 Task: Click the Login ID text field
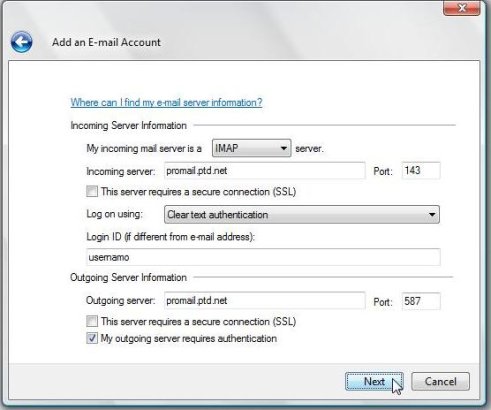(x=263, y=257)
